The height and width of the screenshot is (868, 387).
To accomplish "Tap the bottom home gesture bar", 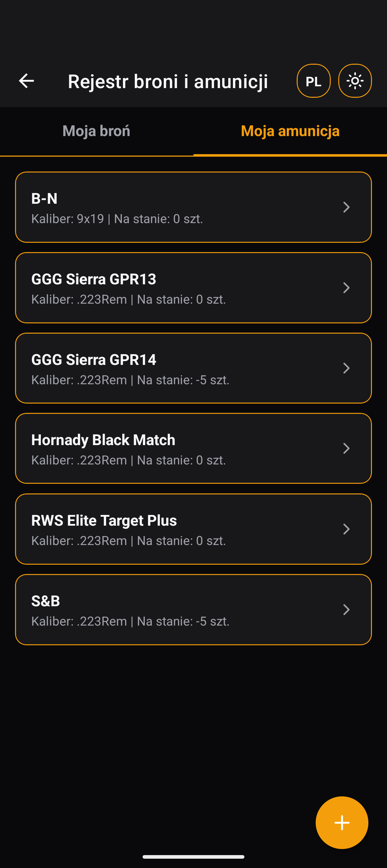I will pyautogui.click(x=193, y=857).
